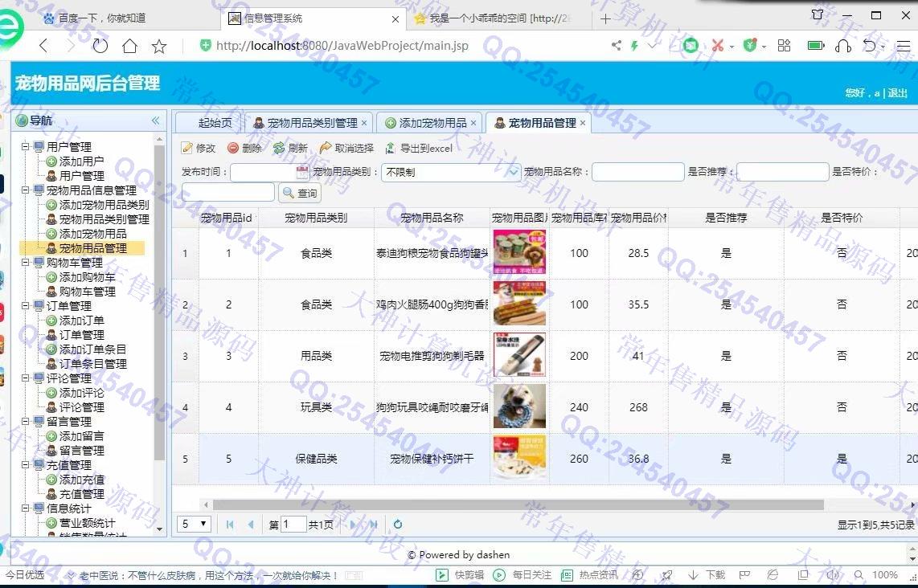Open a new browser tab with plus
Image resolution: width=918 pixels, height=588 pixels.
tap(605, 19)
